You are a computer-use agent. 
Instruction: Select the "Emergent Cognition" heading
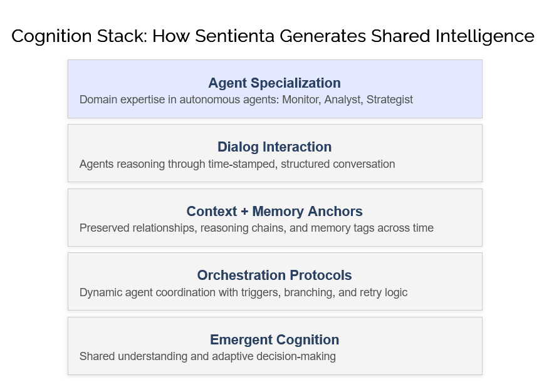click(274, 339)
